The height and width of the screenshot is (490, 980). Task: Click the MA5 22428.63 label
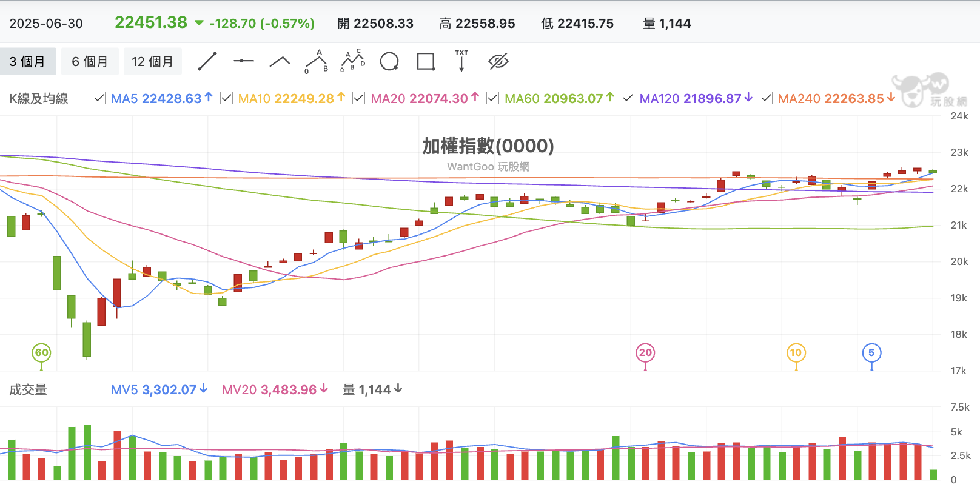coord(162,98)
